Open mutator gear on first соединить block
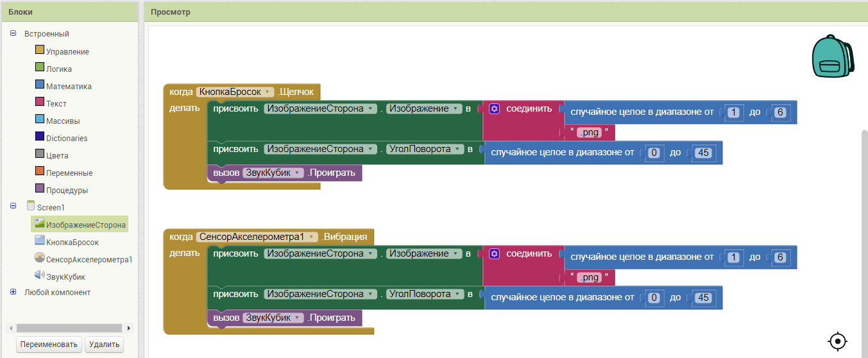The image size is (868, 358). pos(494,109)
